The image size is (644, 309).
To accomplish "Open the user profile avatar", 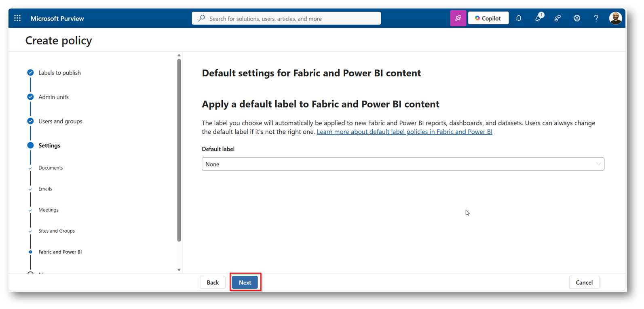I will (615, 18).
